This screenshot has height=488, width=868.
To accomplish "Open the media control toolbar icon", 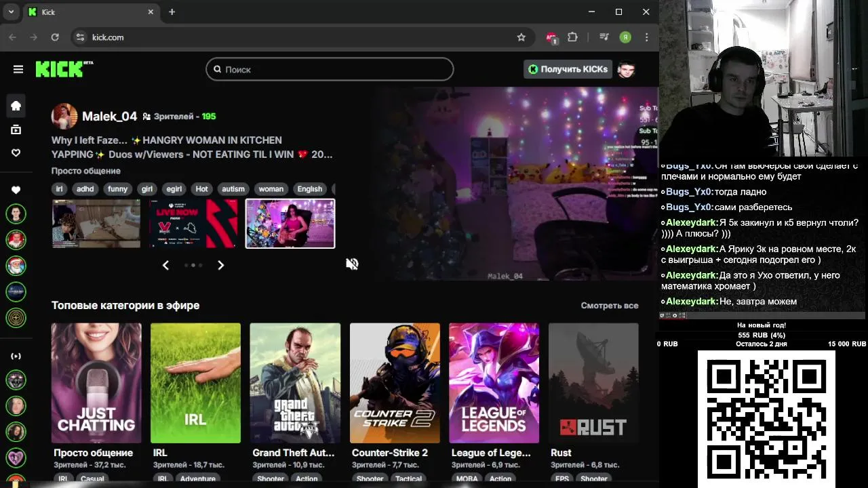I will tap(604, 37).
